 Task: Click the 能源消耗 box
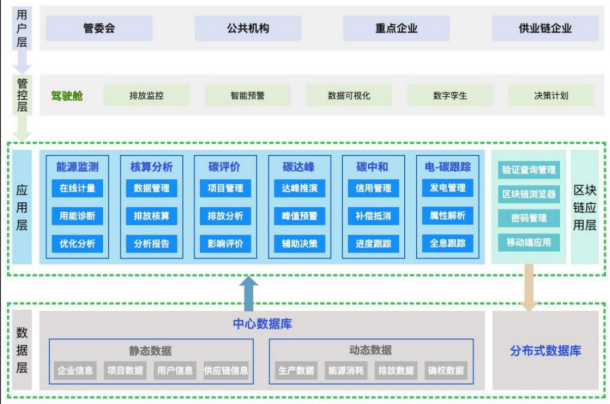coord(346,371)
